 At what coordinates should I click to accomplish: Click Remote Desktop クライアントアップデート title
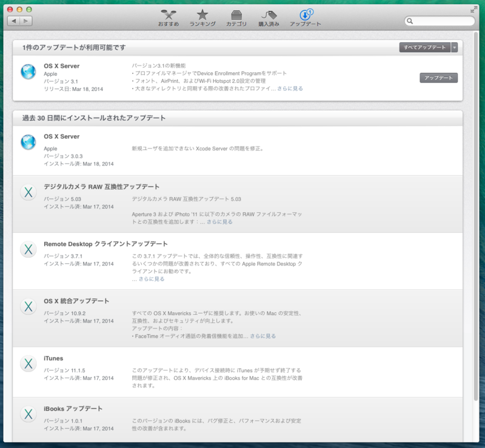click(x=105, y=244)
